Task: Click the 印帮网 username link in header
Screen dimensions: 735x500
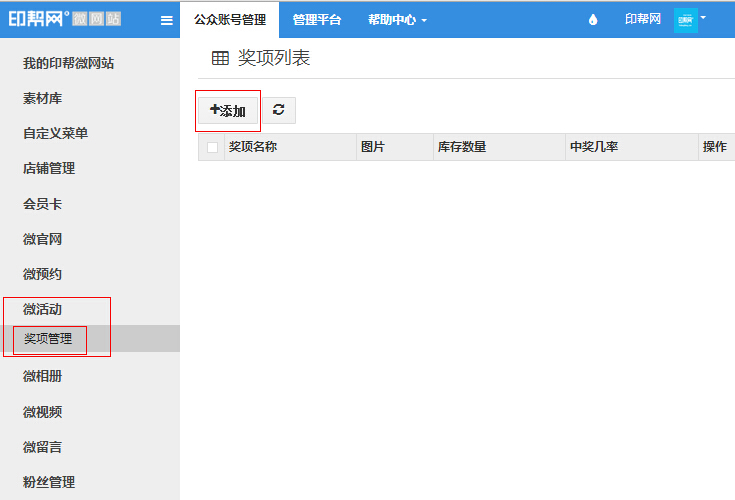Action: pos(642,19)
